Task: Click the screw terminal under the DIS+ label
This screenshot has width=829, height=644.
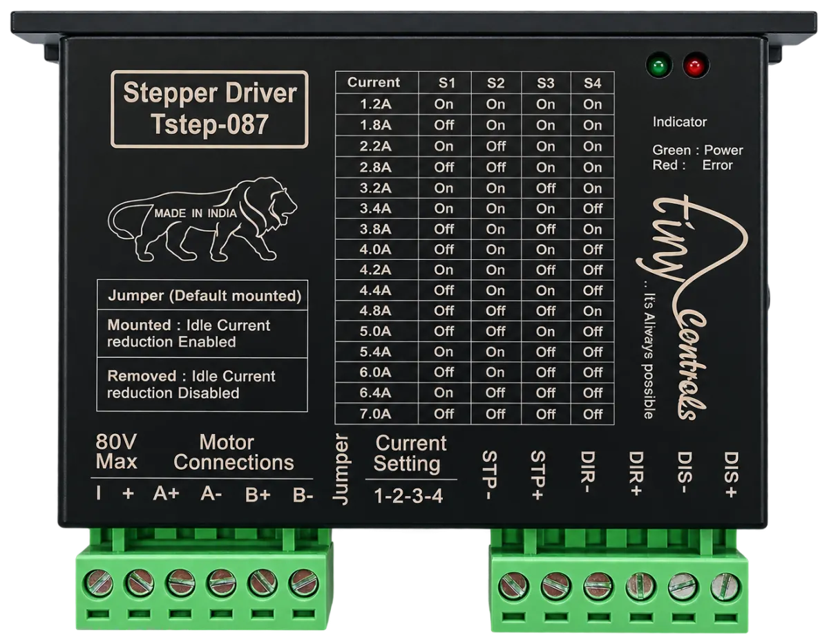Action: click(725, 587)
